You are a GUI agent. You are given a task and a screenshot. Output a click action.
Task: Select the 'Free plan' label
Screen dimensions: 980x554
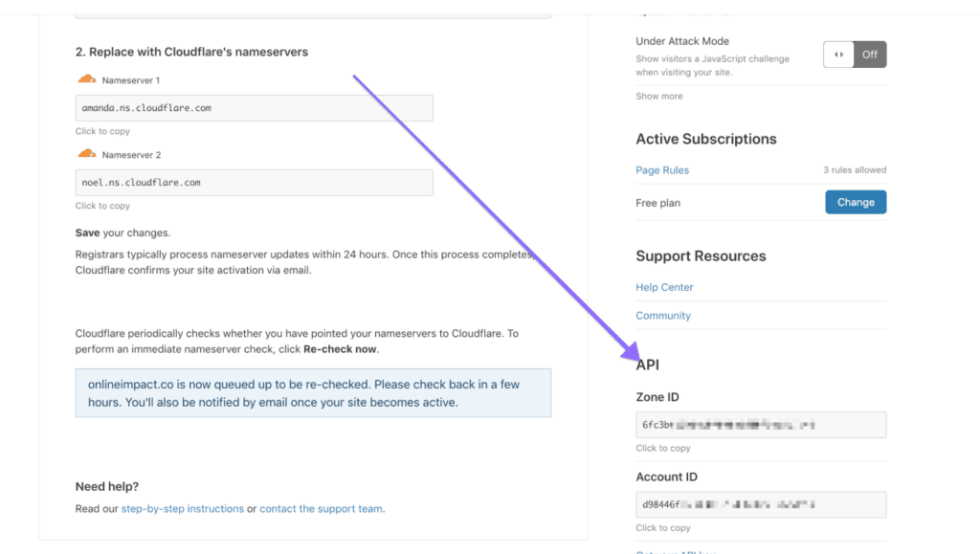(x=657, y=203)
